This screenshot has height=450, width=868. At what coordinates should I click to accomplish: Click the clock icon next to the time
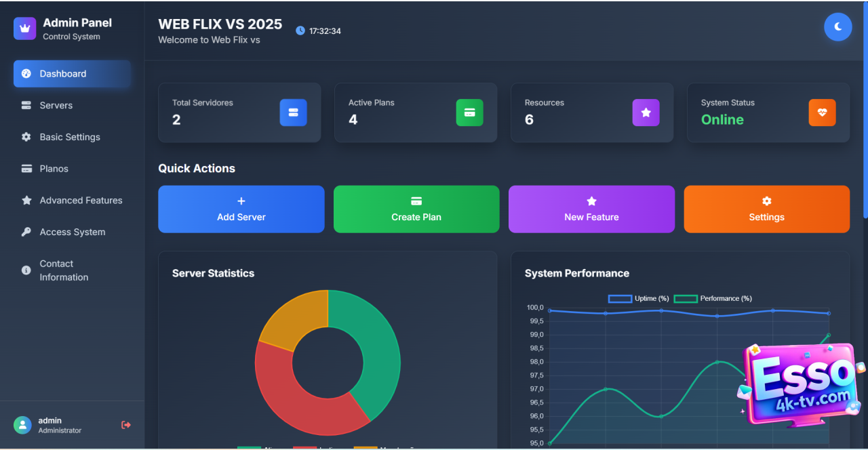point(300,31)
